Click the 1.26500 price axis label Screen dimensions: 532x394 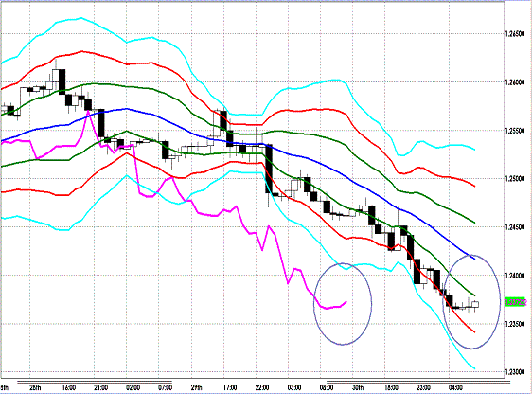pos(515,33)
